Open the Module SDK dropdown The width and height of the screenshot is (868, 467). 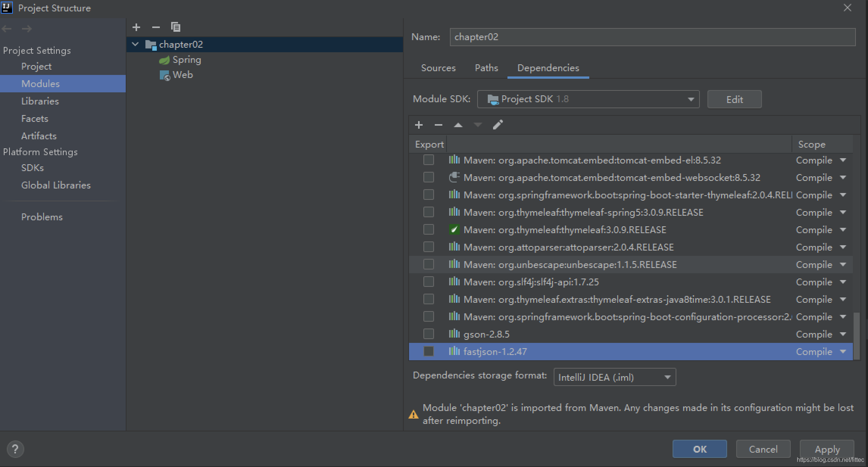tap(588, 99)
